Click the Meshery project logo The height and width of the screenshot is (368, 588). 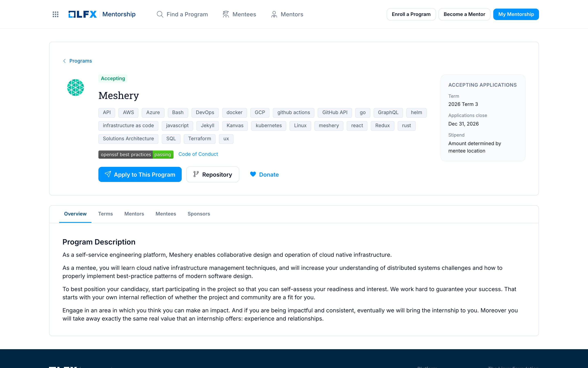(x=76, y=88)
